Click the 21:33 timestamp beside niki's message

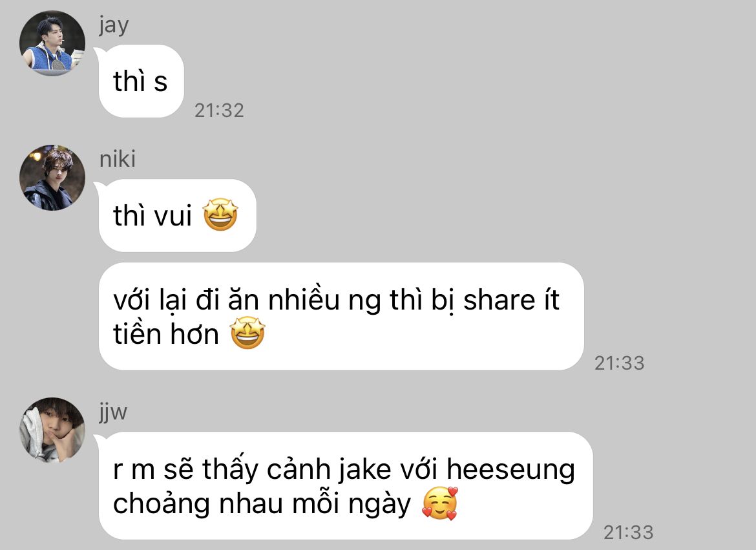point(619,363)
